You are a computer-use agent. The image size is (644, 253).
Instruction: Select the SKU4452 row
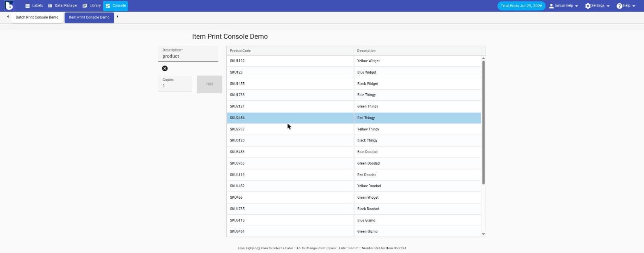[x=354, y=186]
